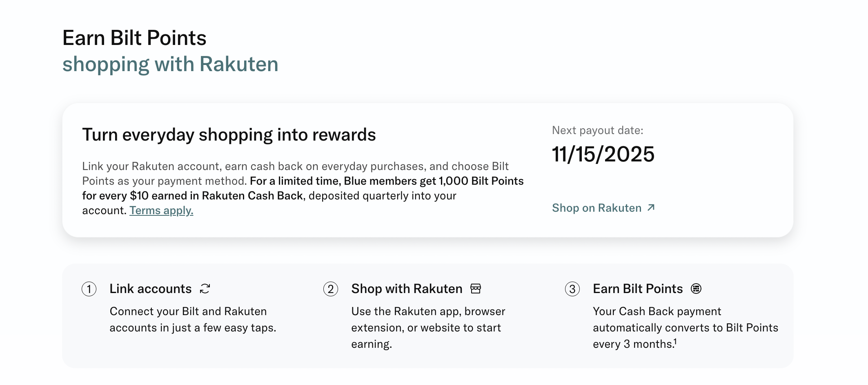This screenshot has height=385, width=868.
Task: Select the circled number 2 step marker
Action: [x=331, y=289]
